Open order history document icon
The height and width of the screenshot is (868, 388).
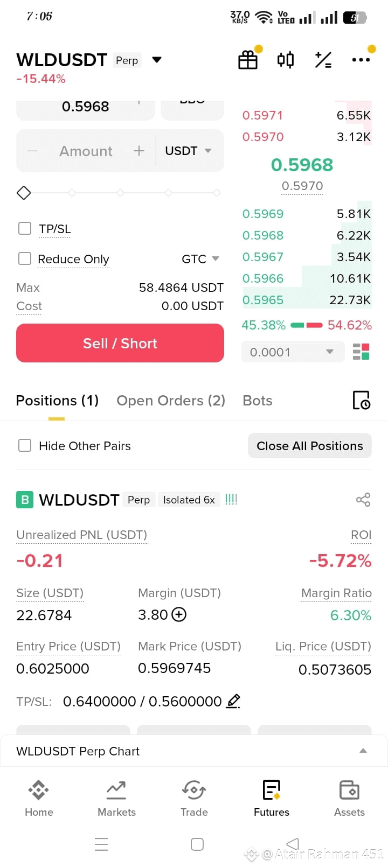[361, 400]
